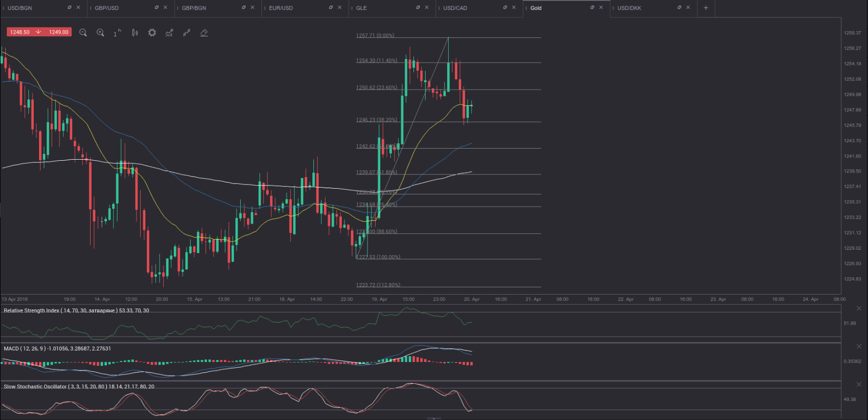Open the USD/DKK tab
The height and width of the screenshot is (420, 868).
pyautogui.click(x=629, y=8)
